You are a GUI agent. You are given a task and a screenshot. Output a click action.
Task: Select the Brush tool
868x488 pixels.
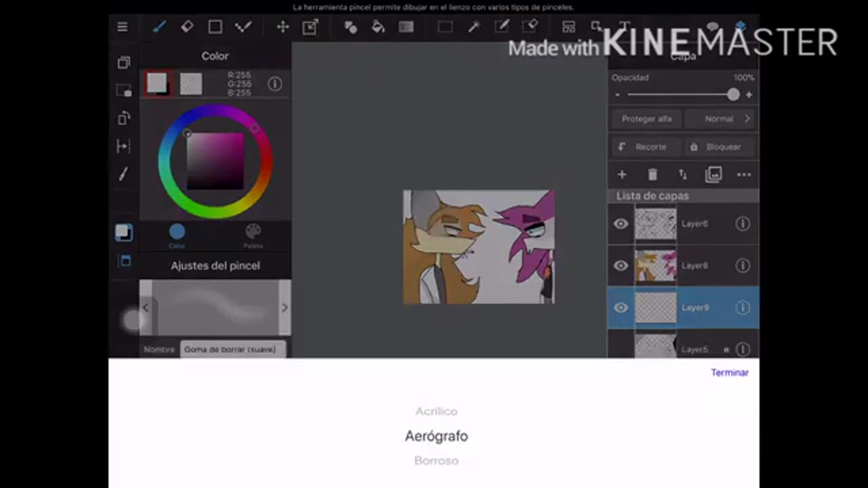[x=159, y=27]
